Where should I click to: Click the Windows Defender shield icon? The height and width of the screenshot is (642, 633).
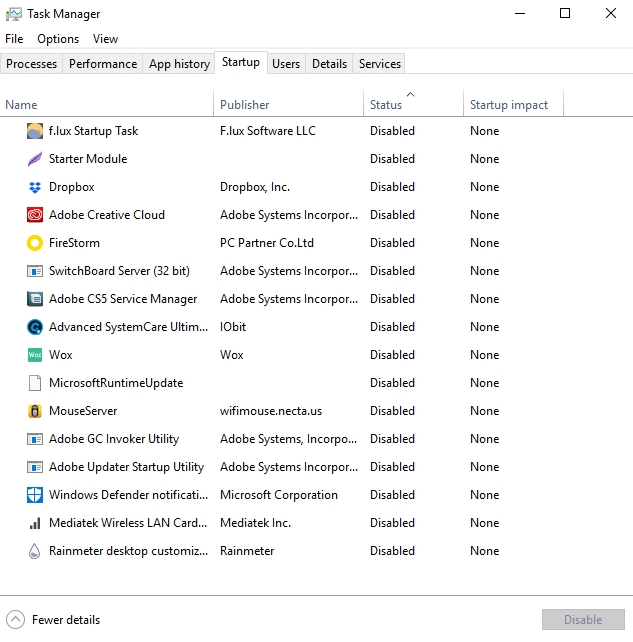[x=35, y=495]
